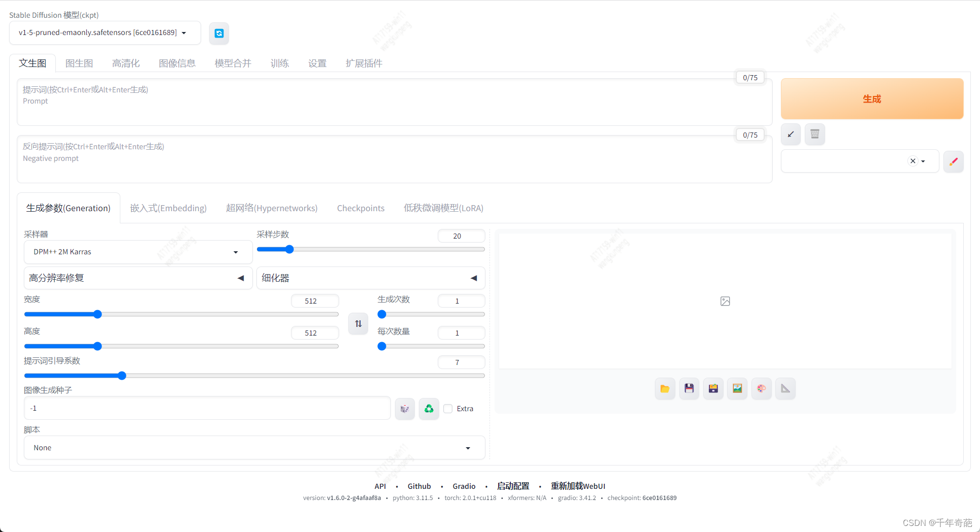The image size is (980, 532).
Task: Click the image placeholder in the output gallery
Action: point(725,302)
